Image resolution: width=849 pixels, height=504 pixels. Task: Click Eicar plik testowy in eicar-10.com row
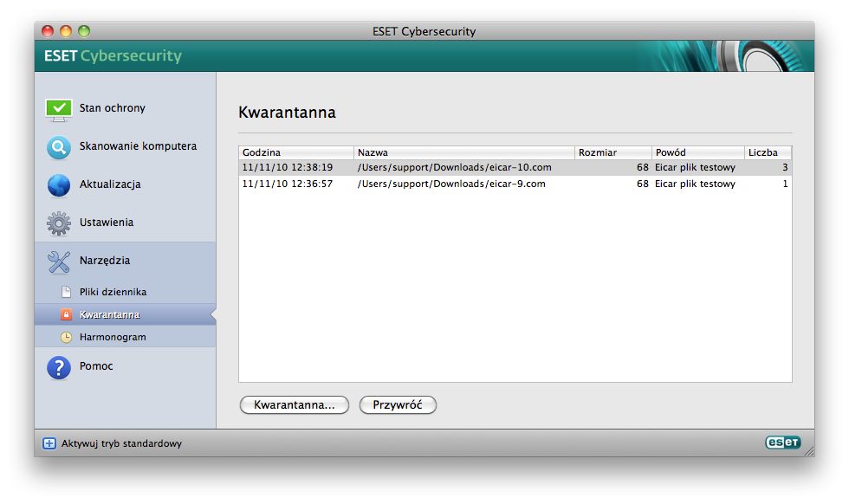[695, 167]
